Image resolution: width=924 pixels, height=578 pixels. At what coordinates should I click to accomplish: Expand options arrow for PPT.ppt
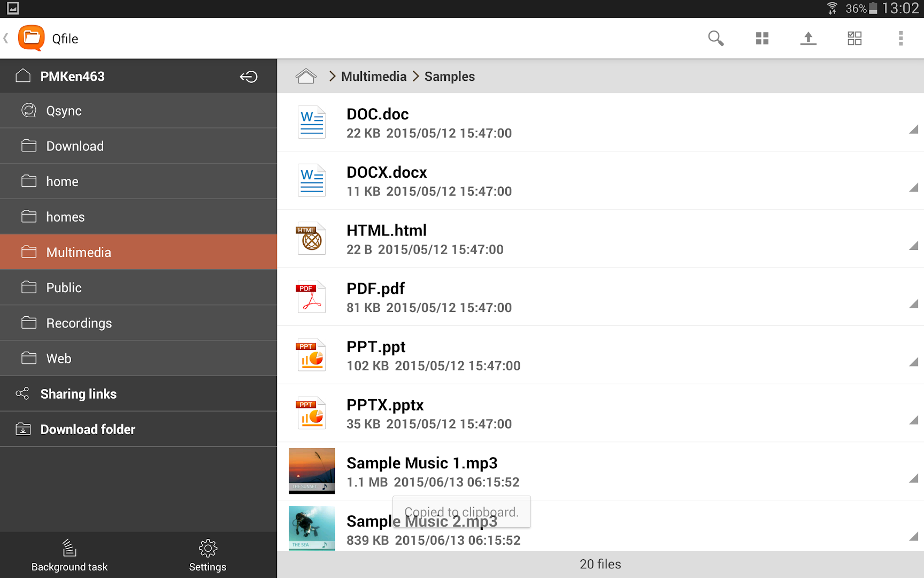point(913,362)
